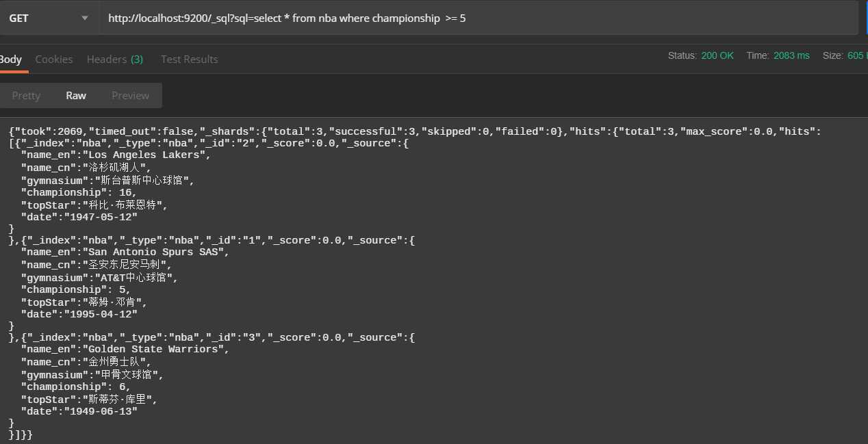Click the San Antonio Spurs SAS line

pos(125,252)
